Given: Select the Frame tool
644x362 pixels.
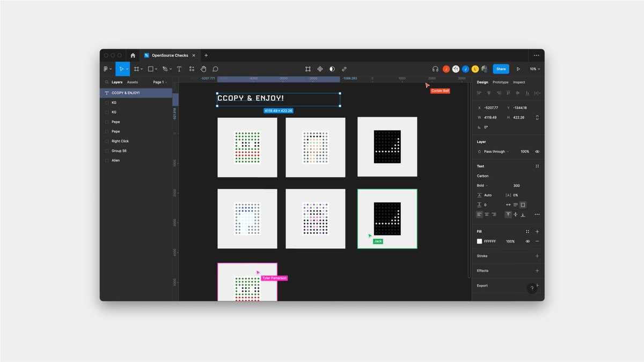Looking at the screenshot, I should coord(136,69).
